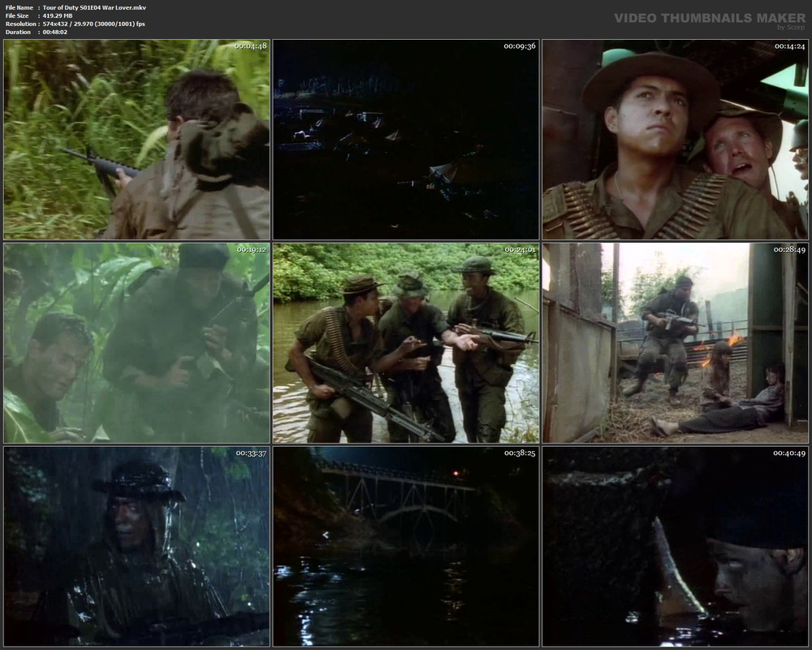
Task: Select the burning village thumbnail at 00:28:49
Action: point(676,343)
